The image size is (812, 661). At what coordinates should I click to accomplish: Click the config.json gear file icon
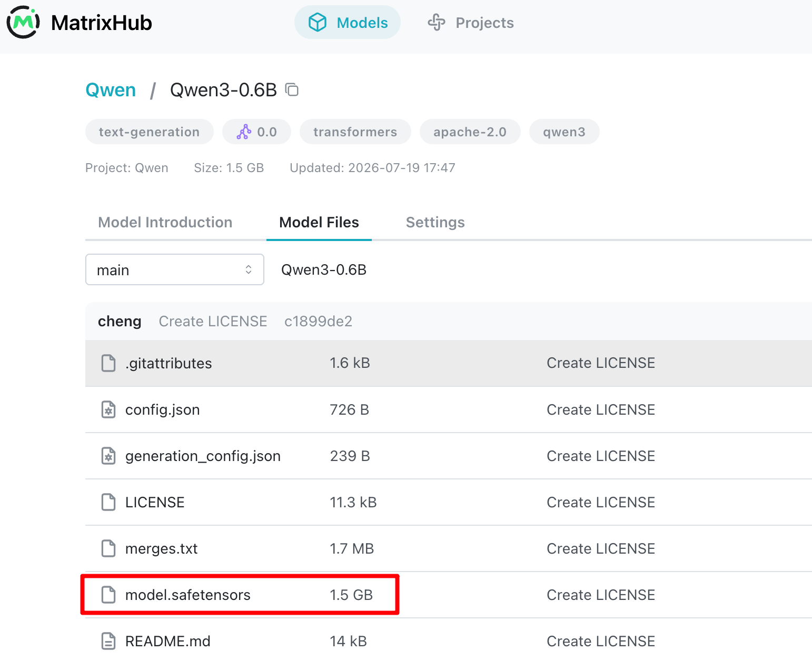point(108,409)
